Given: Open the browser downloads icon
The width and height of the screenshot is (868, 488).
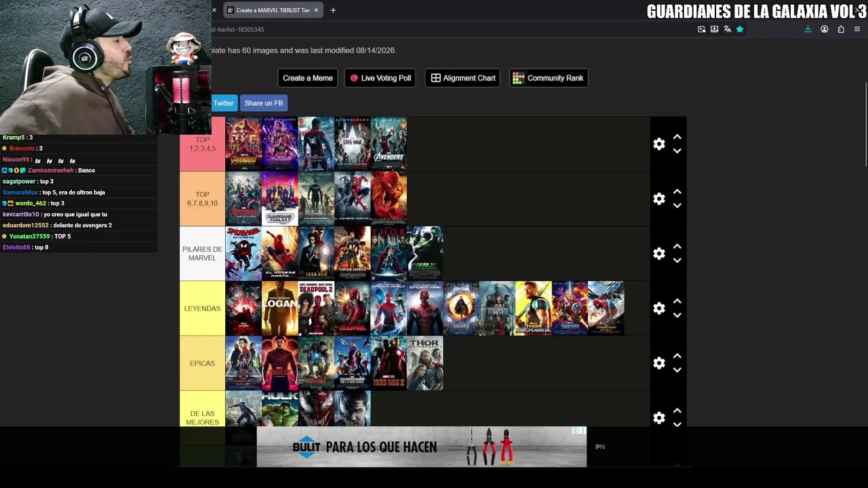Looking at the screenshot, I should pos(808,29).
